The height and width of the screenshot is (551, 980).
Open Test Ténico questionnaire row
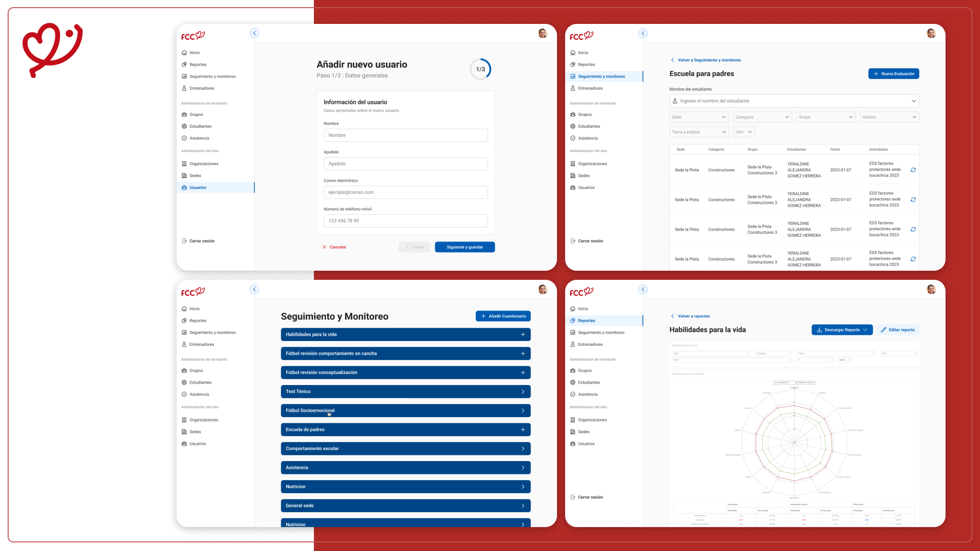(405, 392)
